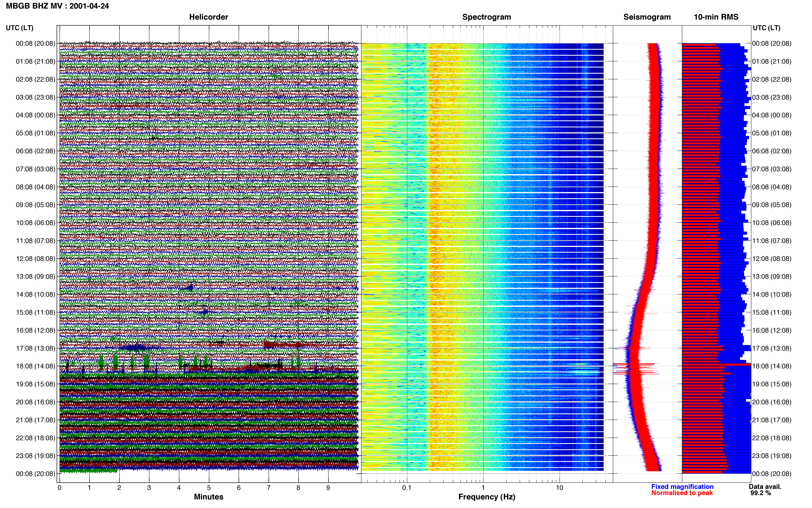The width and height of the screenshot is (812, 508).
Task: Click the dark red event burst near 17:08 helicorder trace
Action: pos(282,344)
